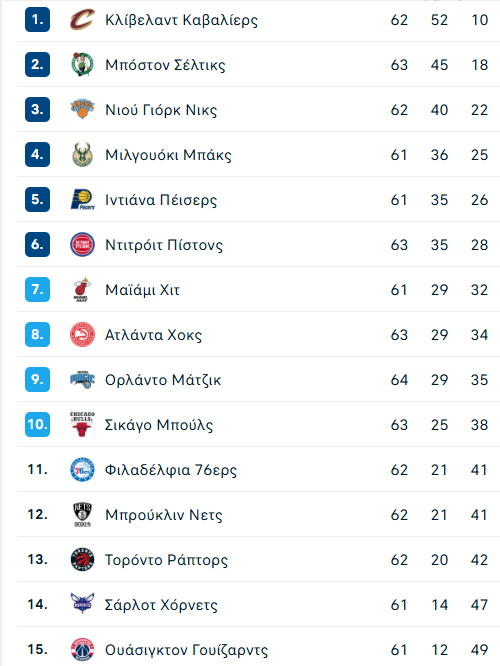Click the Boston Celtics team logo
Viewport: 500px width, 666px height.
pos(82,65)
